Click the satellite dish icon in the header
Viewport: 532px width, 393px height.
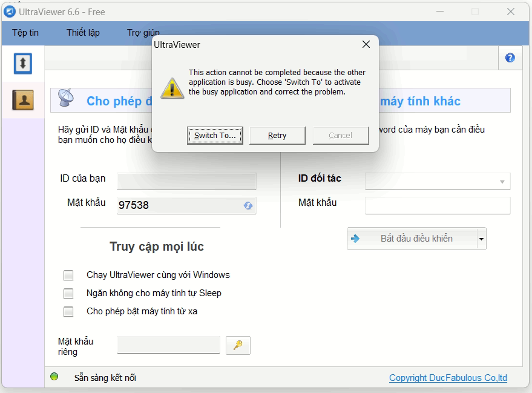pyautogui.click(x=65, y=97)
